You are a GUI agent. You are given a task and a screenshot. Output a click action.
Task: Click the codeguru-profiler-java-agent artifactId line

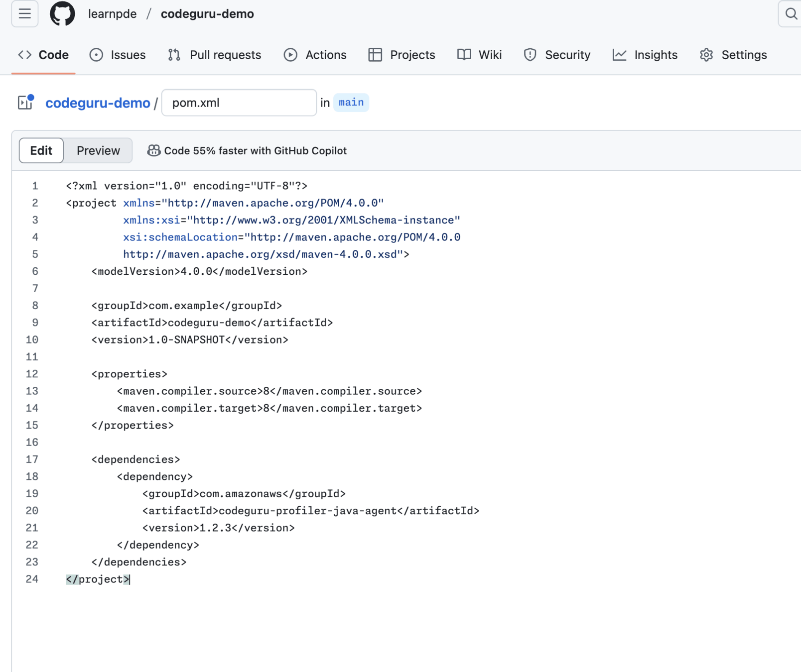pyautogui.click(x=311, y=511)
